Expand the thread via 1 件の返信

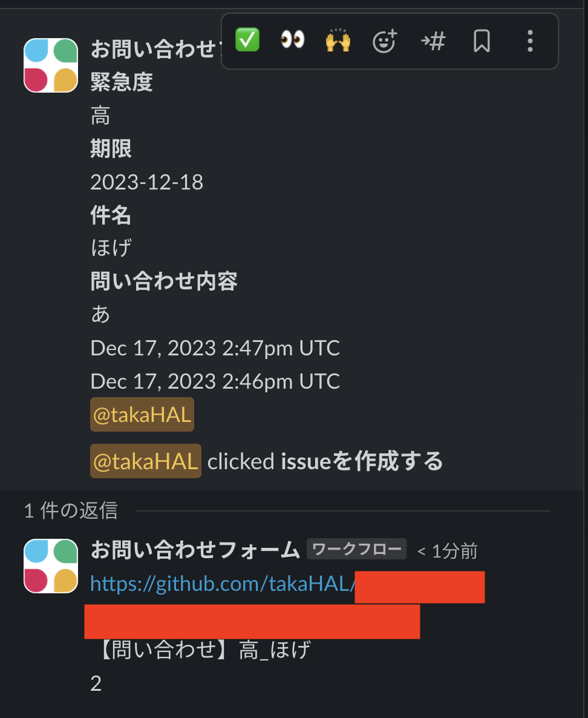coord(71,512)
